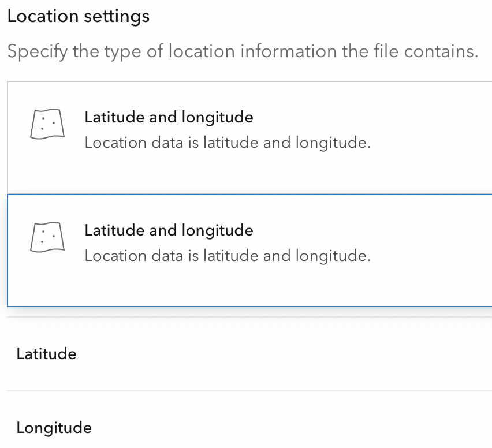Click 'Location data is latitude' text in the blue-outlined card

[x=228, y=256]
